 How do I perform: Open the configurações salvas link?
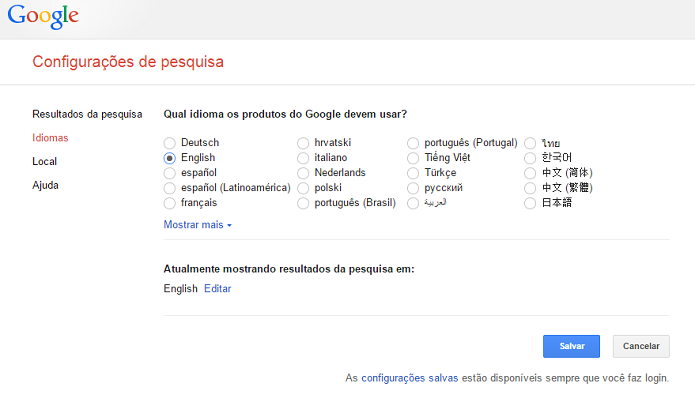409,379
